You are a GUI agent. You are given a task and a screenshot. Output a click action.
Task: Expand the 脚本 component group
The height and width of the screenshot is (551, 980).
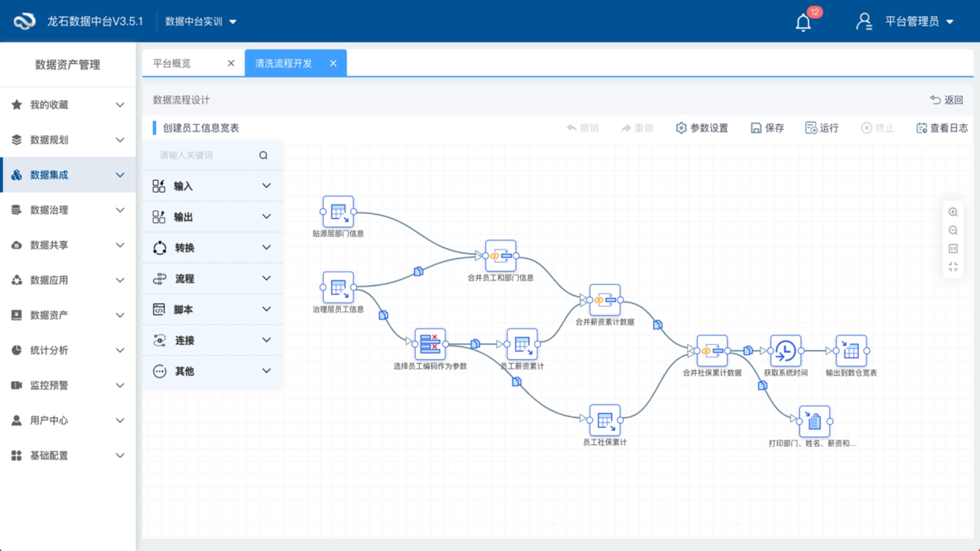click(x=212, y=309)
